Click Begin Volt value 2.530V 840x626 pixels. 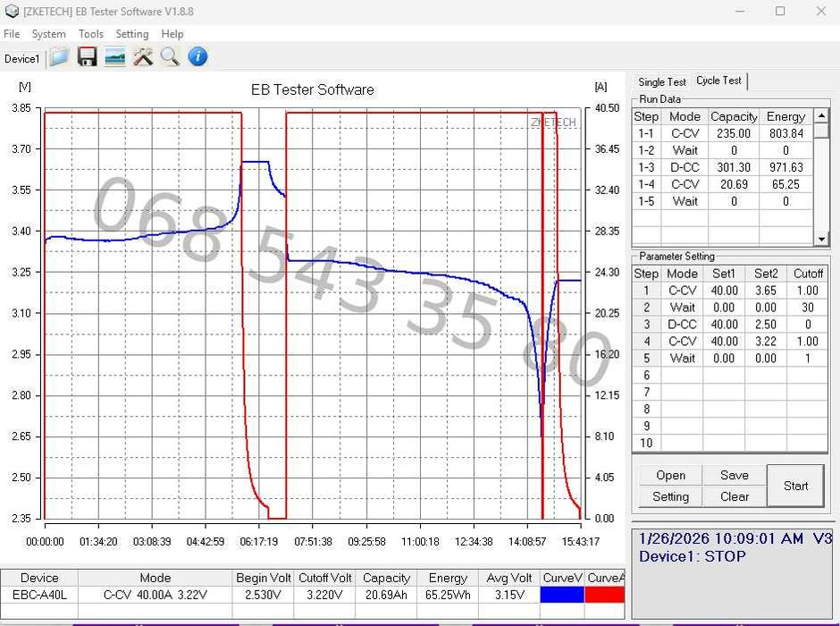263,595
